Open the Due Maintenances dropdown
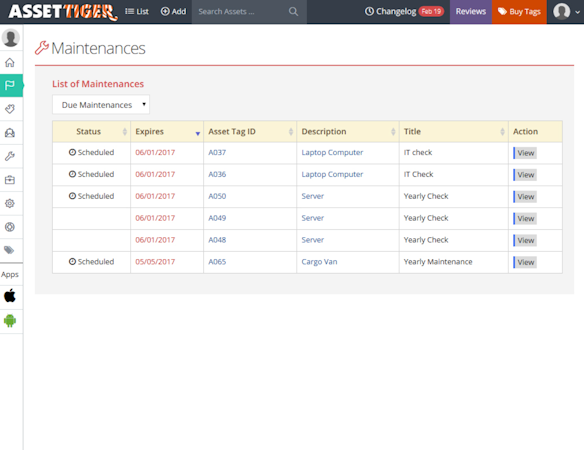This screenshot has width=584, height=450. coord(101,105)
